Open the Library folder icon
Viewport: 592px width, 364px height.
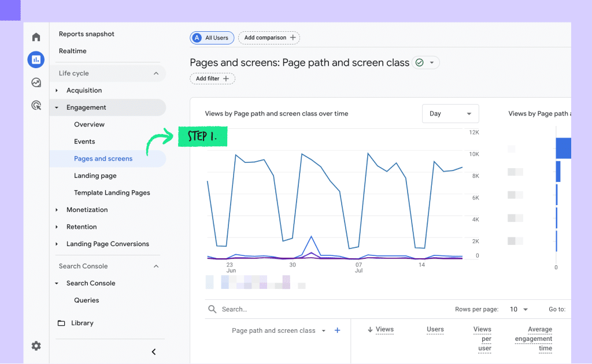(61, 323)
